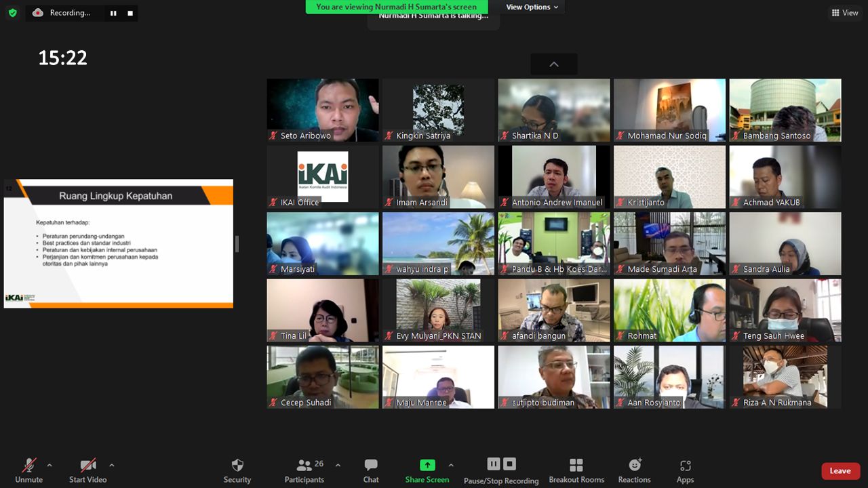Select Evy Mulyani_PKN STAN video tile
Viewport: 868px width, 488px height.
tap(438, 310)
